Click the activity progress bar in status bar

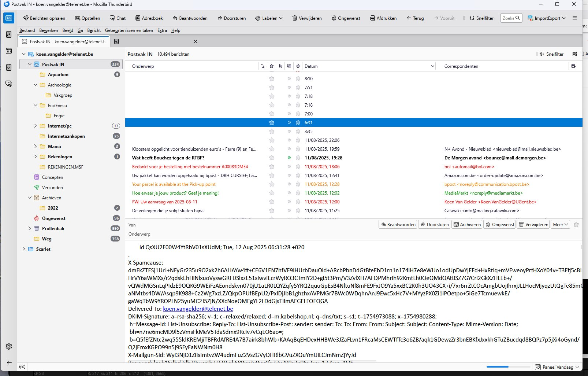(x=508, y=367)
